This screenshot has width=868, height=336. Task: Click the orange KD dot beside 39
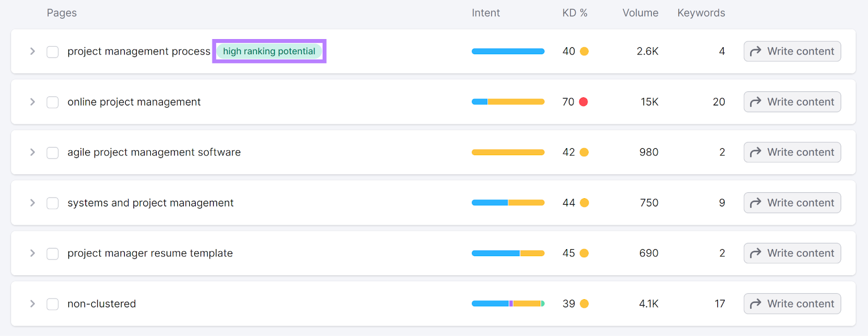[584, 304]
